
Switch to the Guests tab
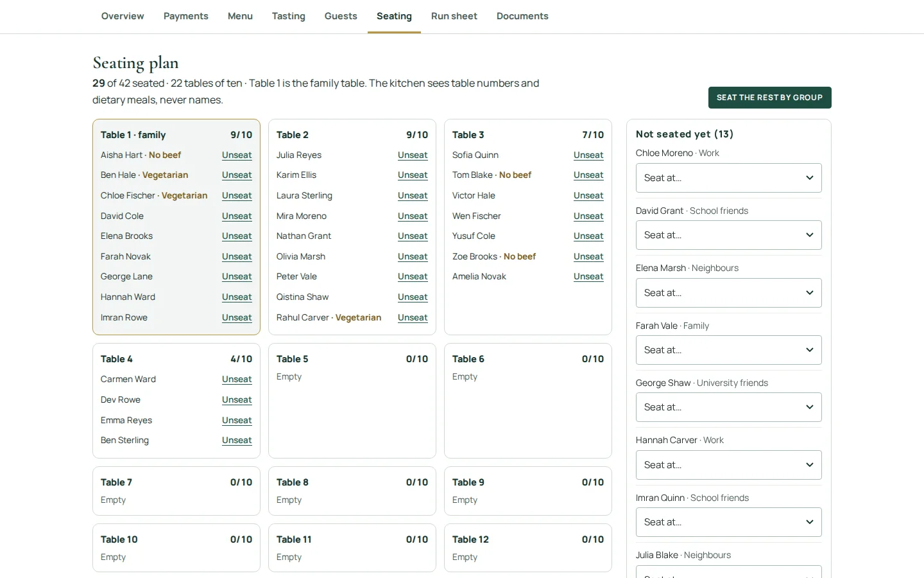coord(341,16)
